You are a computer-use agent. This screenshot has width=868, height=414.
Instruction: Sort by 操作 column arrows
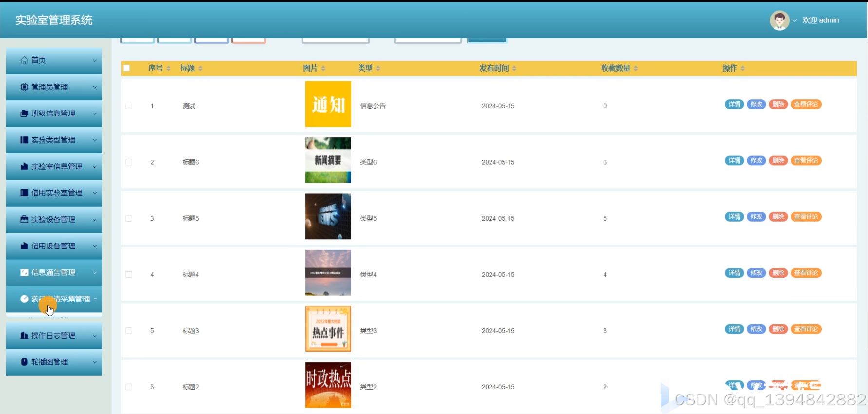point(743,69)
